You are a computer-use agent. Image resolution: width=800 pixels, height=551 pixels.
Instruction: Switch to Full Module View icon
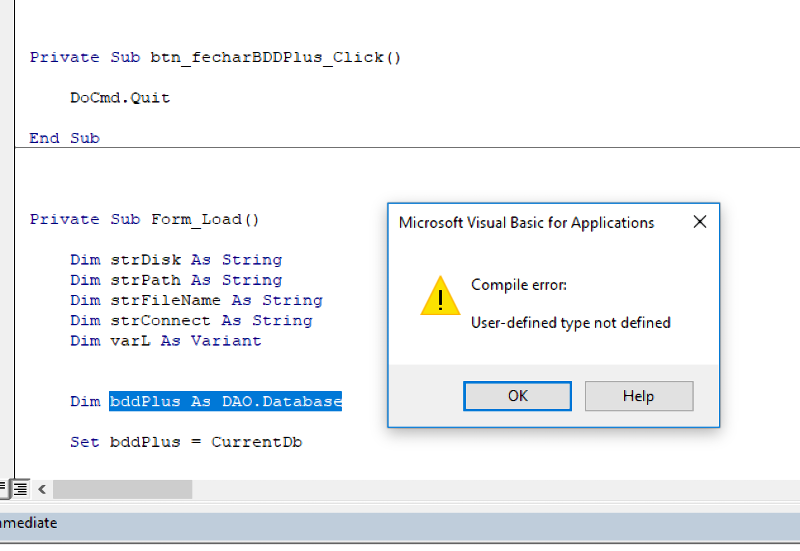[20, 489]
